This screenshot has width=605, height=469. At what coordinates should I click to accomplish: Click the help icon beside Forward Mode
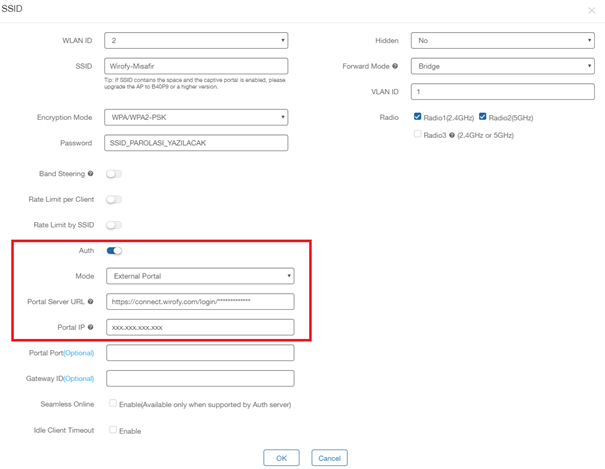point(395,67)
